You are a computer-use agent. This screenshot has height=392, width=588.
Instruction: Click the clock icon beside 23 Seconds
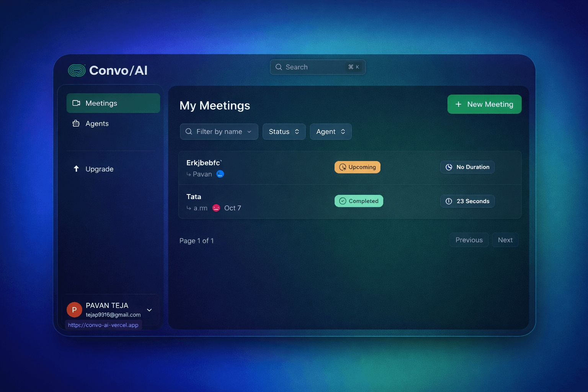pos(449,201)
